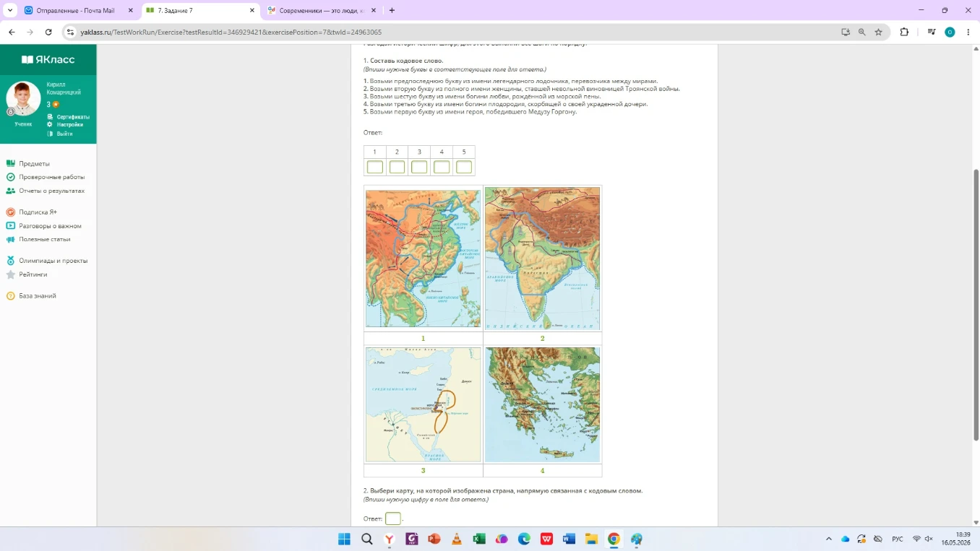Screen dimensions: 980x551
Task: Open VLC media player from the taskbar
Action: (x=457, y=539)
